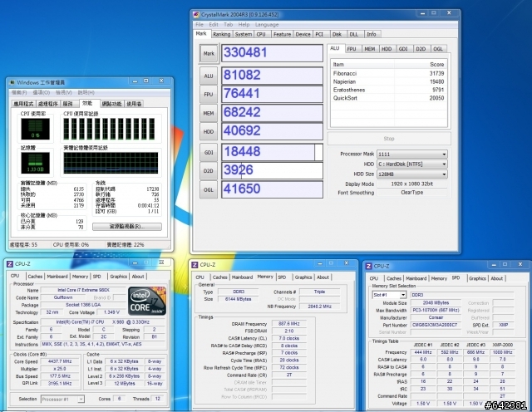Viewport: 532px width, 412px height.
Task: Close the Windows Task Manager window
Action: point(161,81)
